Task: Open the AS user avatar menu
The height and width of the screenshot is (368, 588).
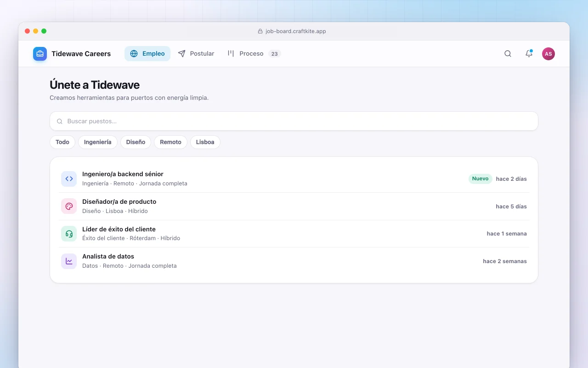Action: (548, 54)
